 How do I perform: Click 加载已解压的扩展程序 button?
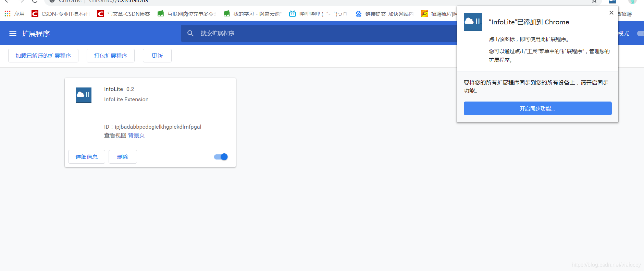pyautogui.click(x=43, y=56)
